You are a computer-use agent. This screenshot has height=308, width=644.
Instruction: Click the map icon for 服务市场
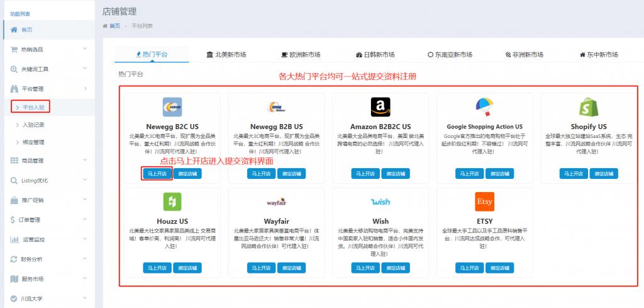pyautogui.click(x=14, y=279)
